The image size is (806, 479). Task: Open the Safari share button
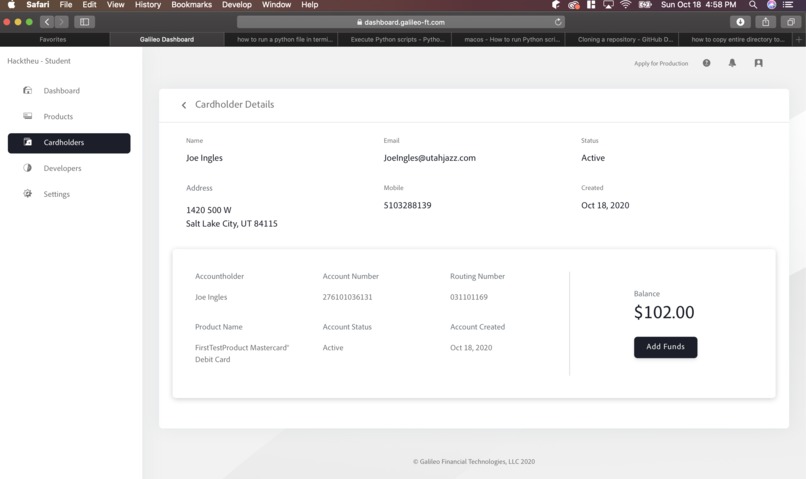765,22
